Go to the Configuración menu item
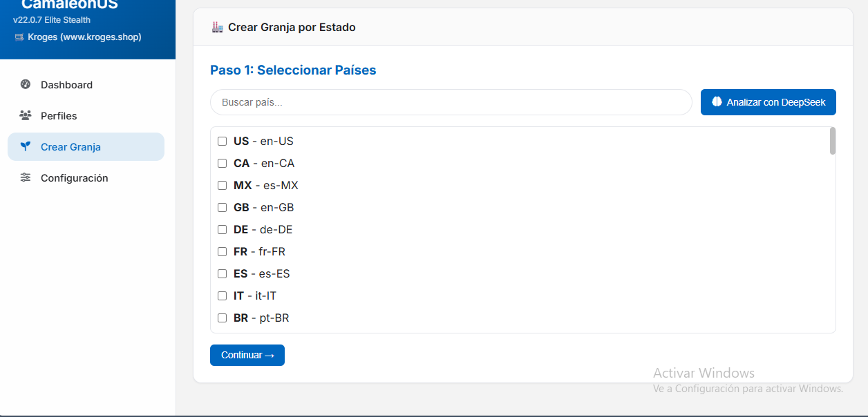The height and width of the screenshot is (417, 868). tap(74, 178)
